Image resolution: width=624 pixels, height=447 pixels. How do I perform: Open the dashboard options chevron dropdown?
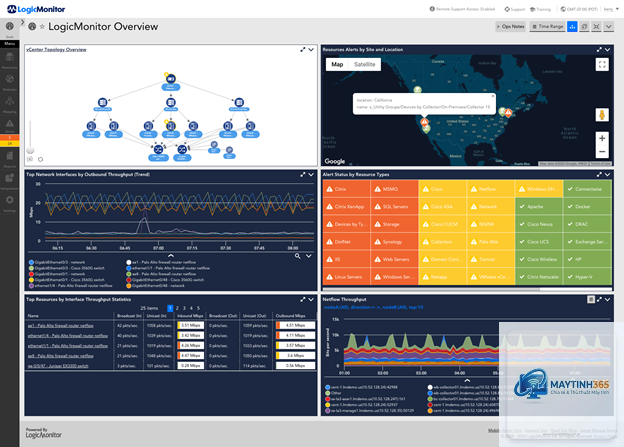(608, 27)
